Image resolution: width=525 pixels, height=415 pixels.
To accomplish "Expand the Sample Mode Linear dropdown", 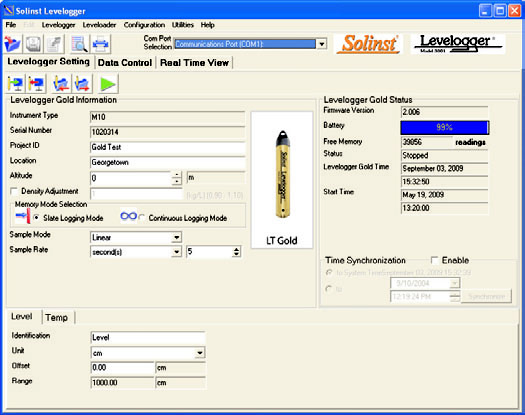I will tap(176, 237).
